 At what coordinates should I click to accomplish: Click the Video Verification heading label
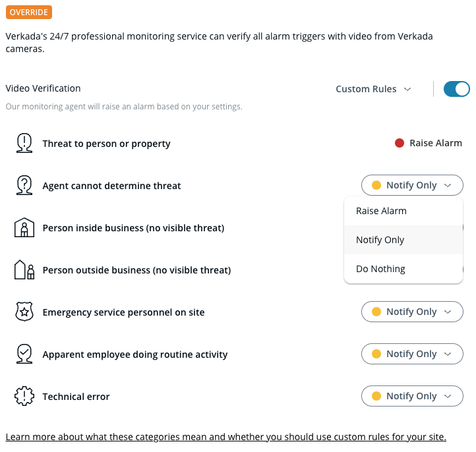click(x=43, y=88)
